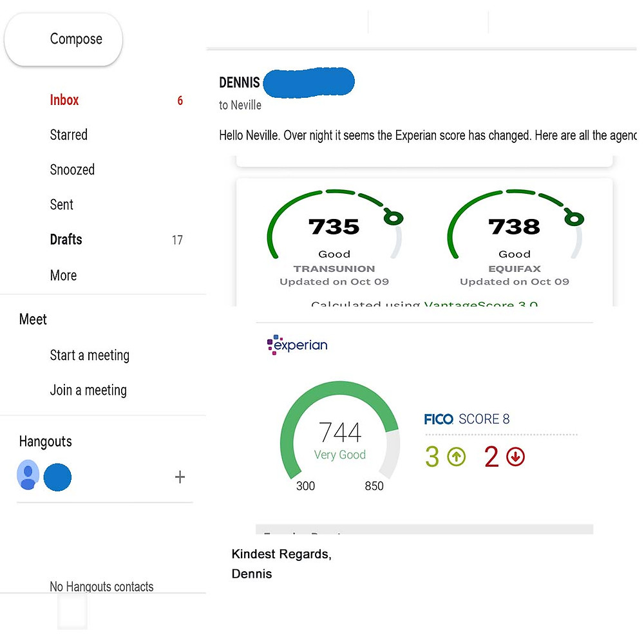Click the 'No Hangouts contacts' text

[102, 587]
